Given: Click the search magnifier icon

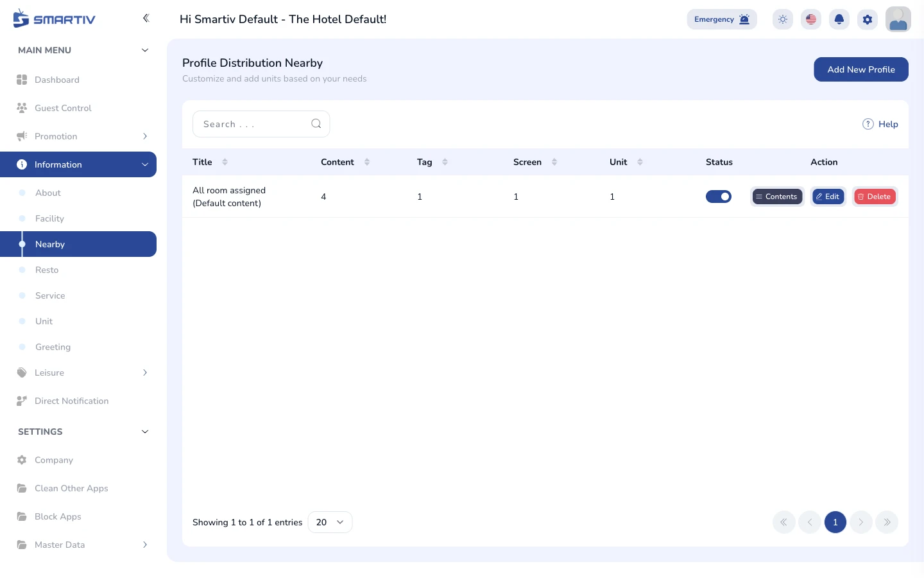Looking at the screenshot, I should 316,124.
